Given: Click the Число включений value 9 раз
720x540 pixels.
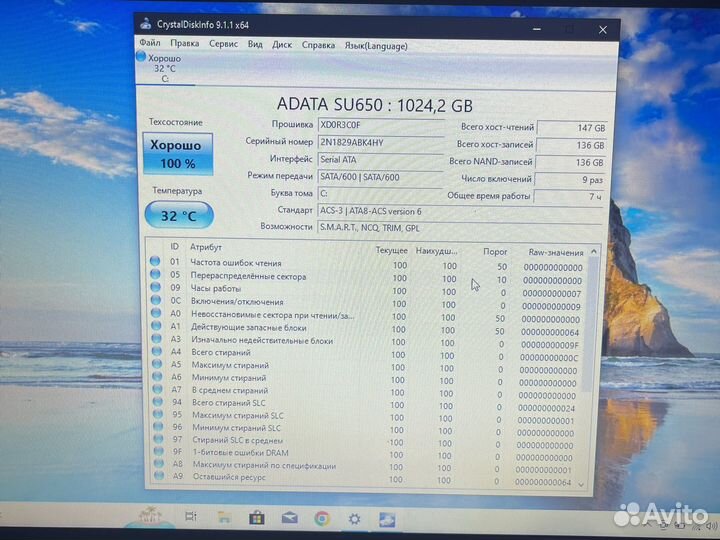Looking at the screenshot, I should [569, 180].
